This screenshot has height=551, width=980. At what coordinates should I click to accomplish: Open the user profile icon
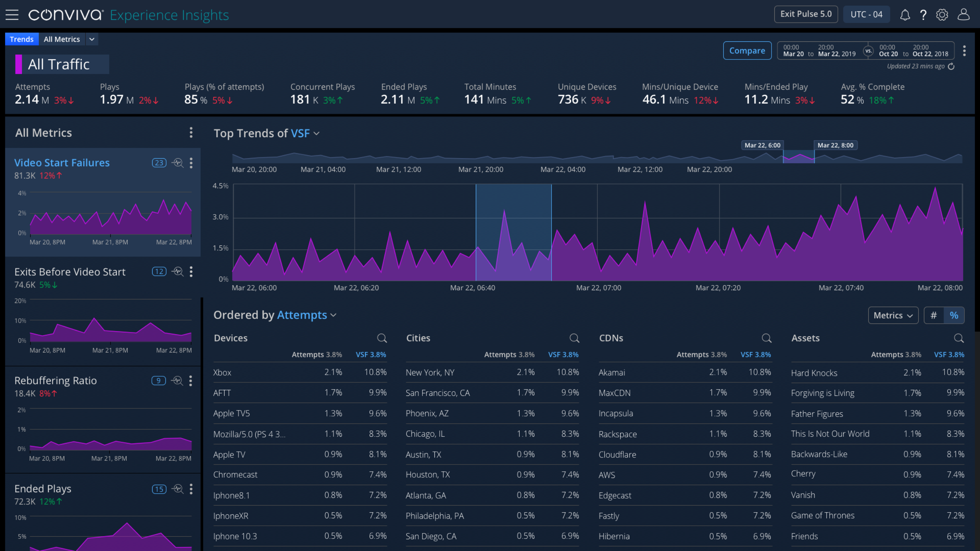[x=963, y=15]
